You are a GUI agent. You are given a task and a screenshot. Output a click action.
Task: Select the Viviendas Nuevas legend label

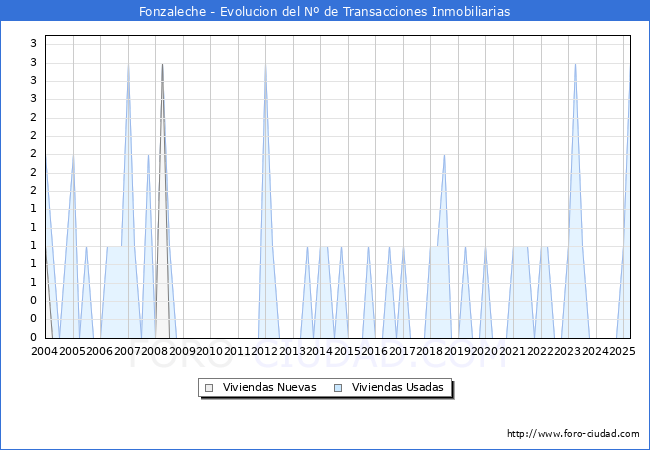(269, 387)
